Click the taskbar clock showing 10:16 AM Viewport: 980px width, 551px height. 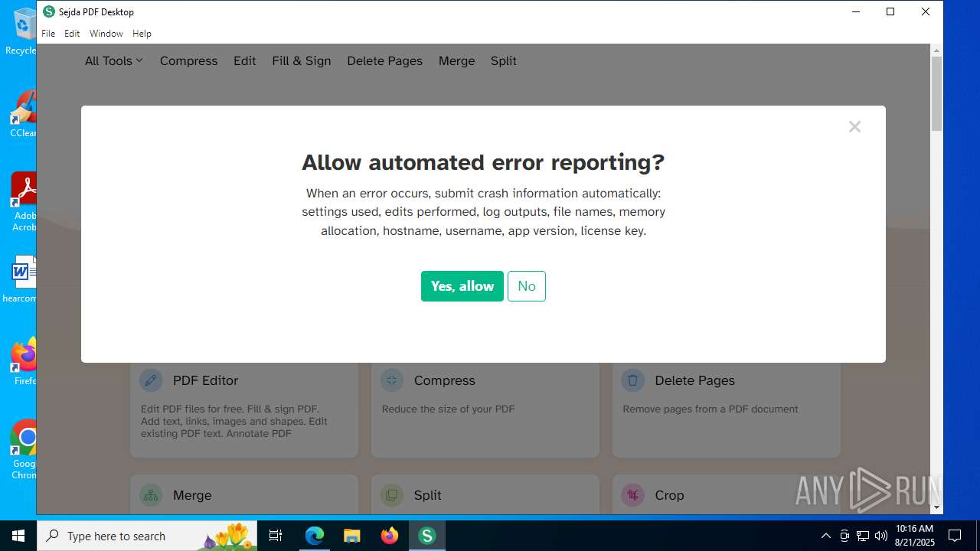914,536
